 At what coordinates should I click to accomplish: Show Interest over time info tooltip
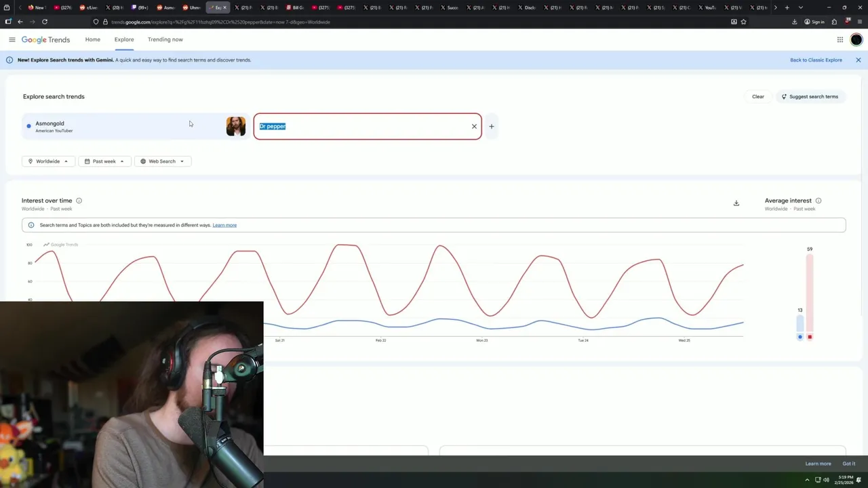(x=79, y=201)
